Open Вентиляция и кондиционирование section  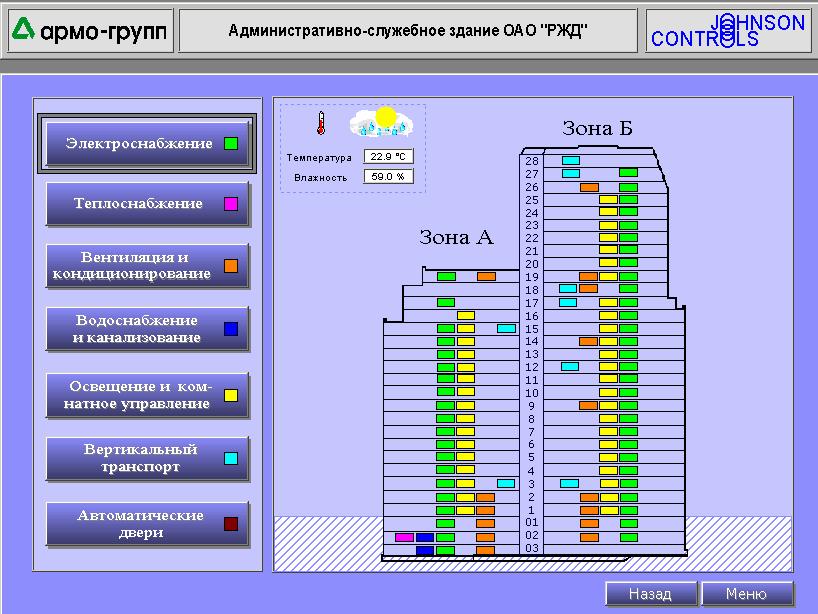click(148, 266)
